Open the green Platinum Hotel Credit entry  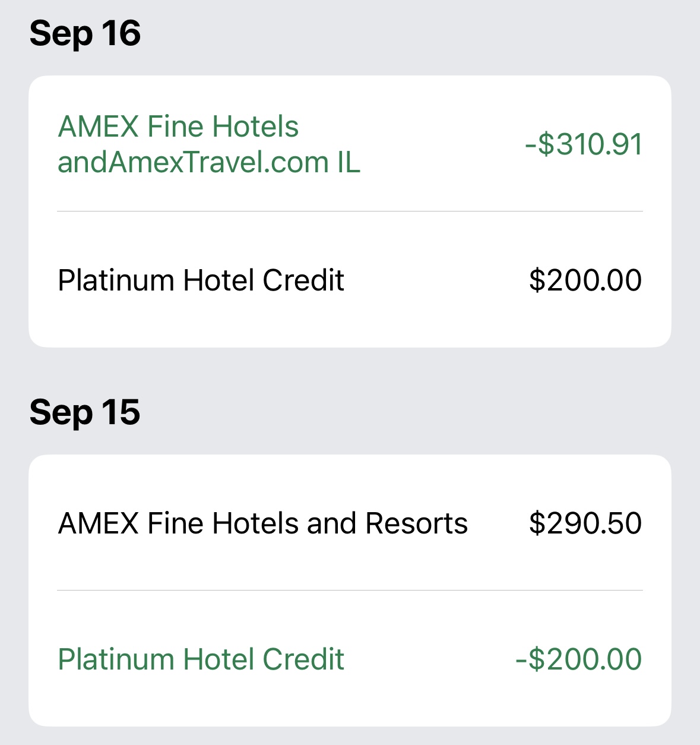click(x=201, y=659)
